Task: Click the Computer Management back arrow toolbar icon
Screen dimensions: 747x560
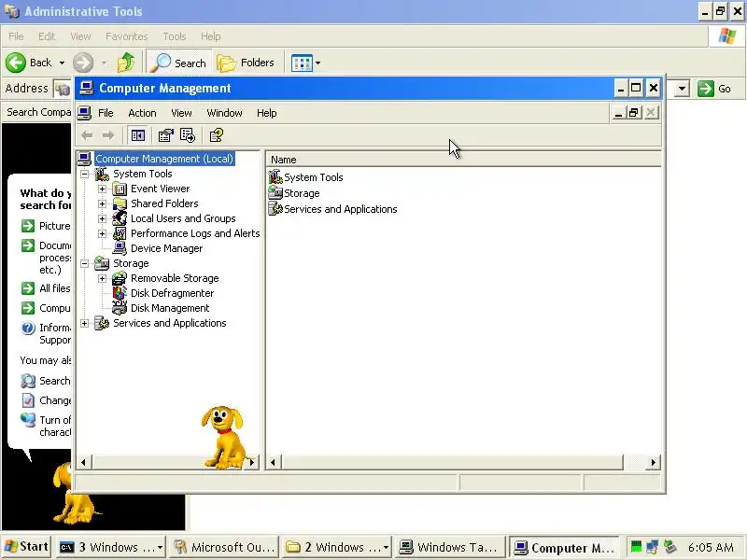Action: (87, 135)
